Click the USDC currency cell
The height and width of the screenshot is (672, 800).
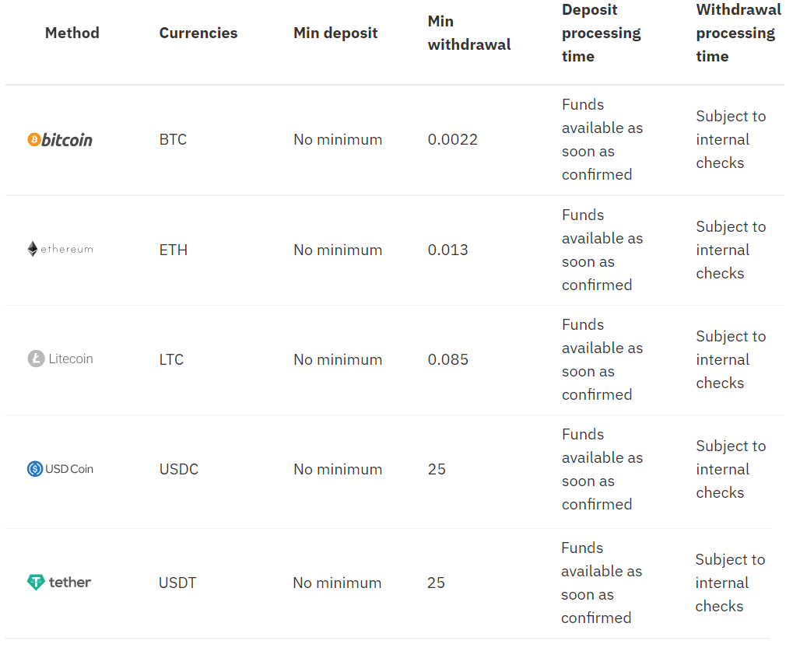click(178, 469)
